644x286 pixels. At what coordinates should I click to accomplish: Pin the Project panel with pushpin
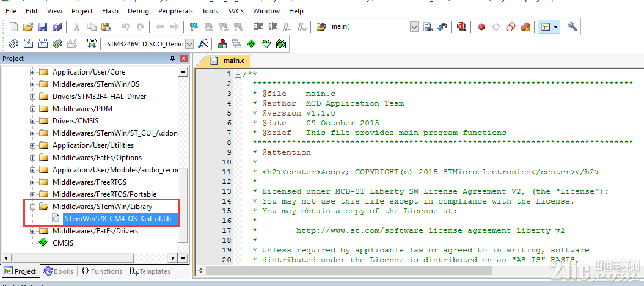pyautogui.click(x=172, y=59)
